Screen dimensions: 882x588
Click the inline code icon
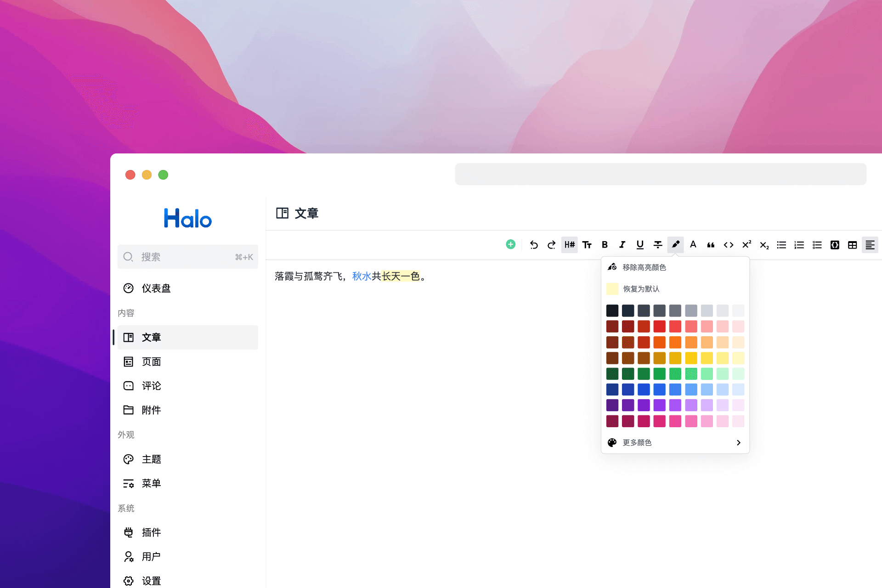coord(729,245)
